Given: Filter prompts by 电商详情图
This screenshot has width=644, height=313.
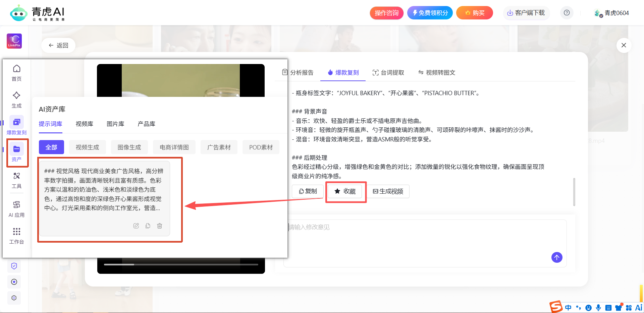Looking at the screenshot, I should [x=174, y=147].
